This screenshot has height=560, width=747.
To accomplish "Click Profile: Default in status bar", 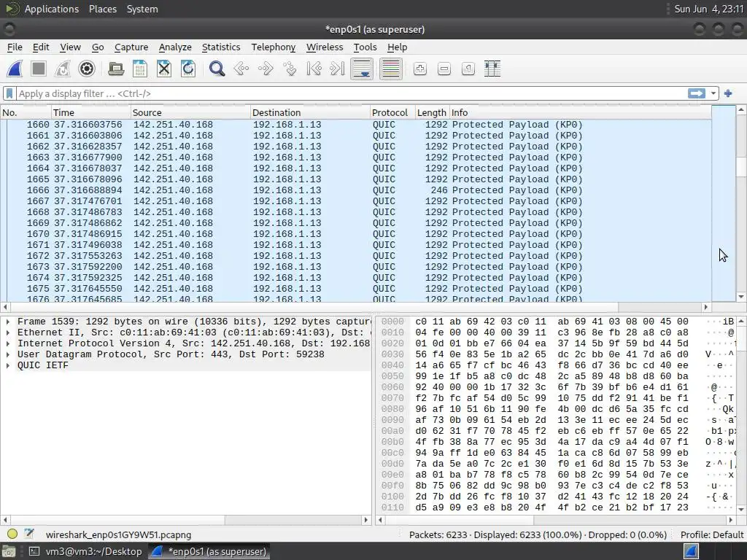I will (711, 534).
